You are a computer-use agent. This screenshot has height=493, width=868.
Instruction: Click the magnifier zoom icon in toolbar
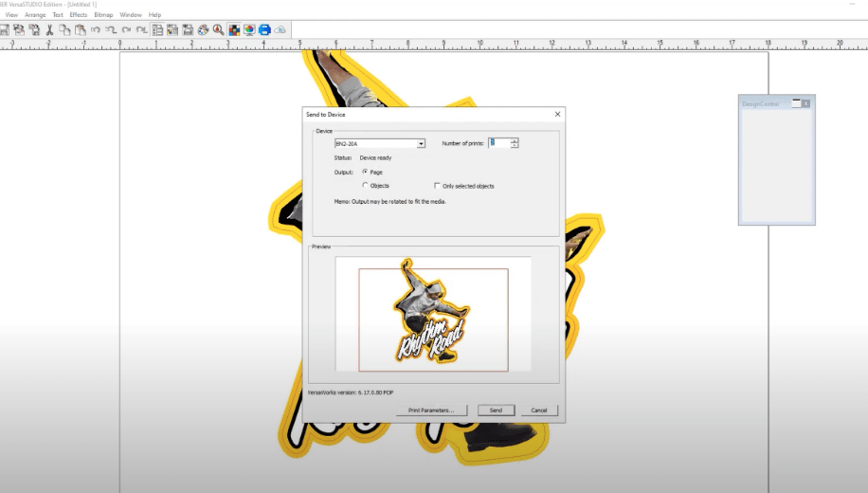218,30
